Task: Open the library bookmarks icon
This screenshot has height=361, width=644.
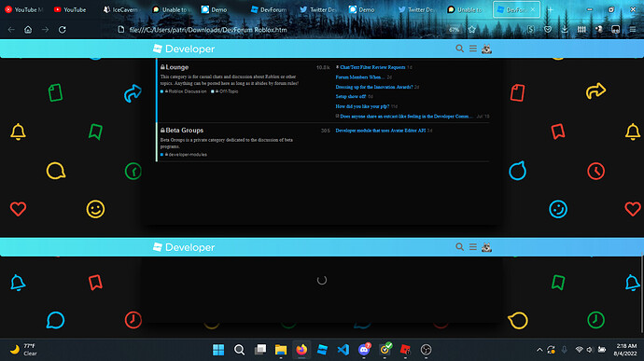Action: (x=581, y=30)
